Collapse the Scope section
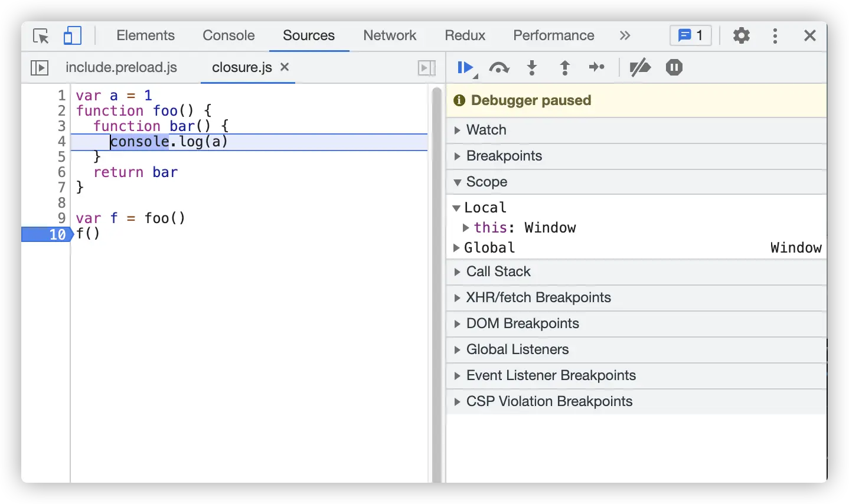 [x=486, y=182]
